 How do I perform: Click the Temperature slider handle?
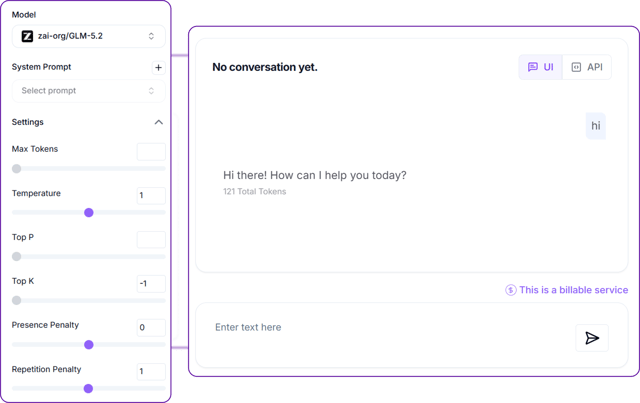89,213
